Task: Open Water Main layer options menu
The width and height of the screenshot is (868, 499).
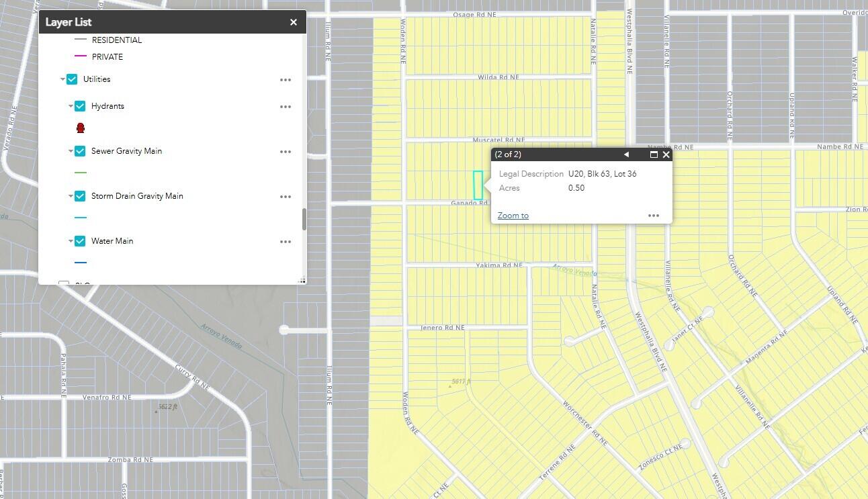Action: [x=286, y=242]
